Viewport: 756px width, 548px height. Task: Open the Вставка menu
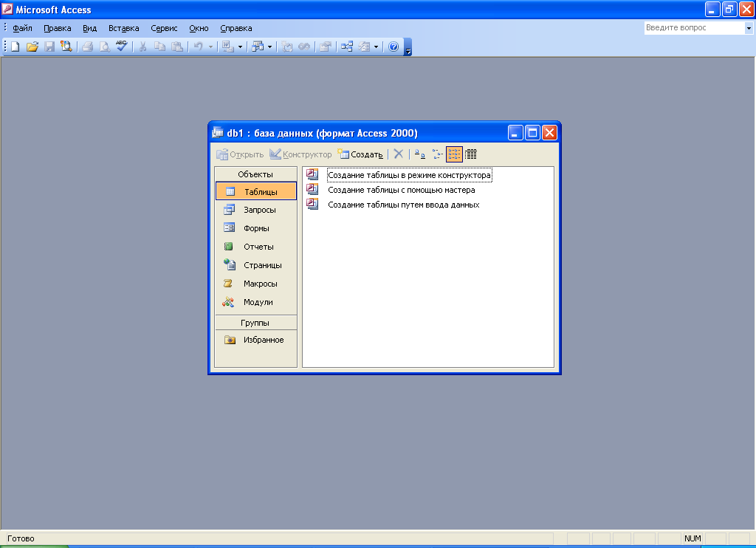[123, 28]
